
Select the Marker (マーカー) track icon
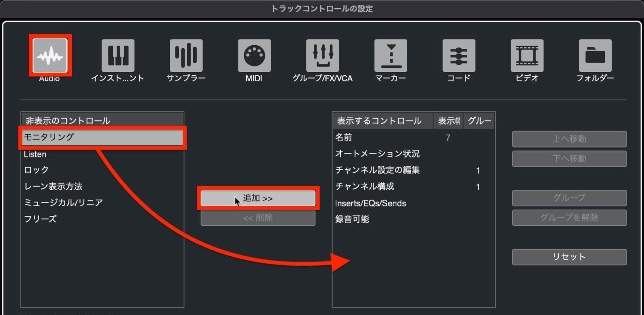(x=391, y=56)
